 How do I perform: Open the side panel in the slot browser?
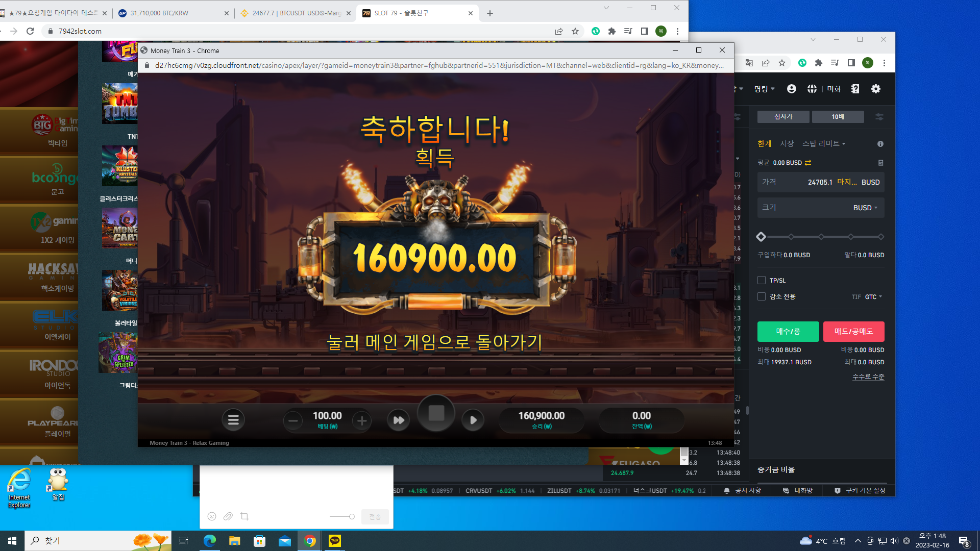[x=645, y=31]
